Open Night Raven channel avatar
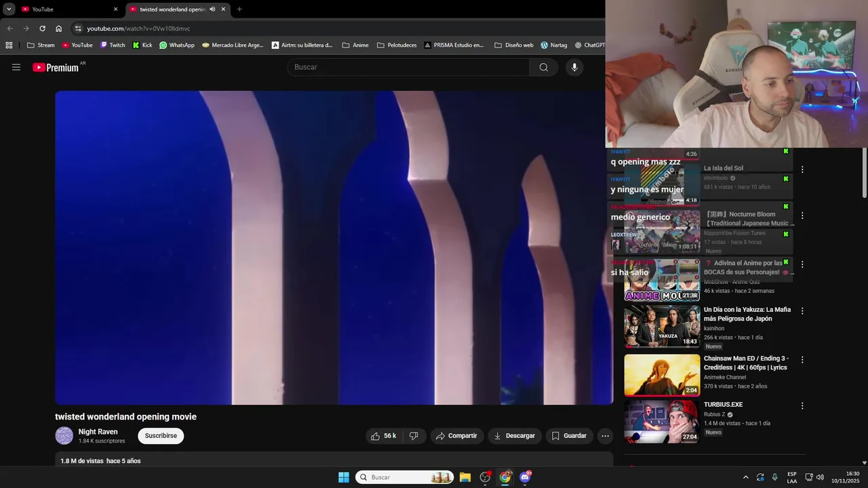 tap(64, 436)
